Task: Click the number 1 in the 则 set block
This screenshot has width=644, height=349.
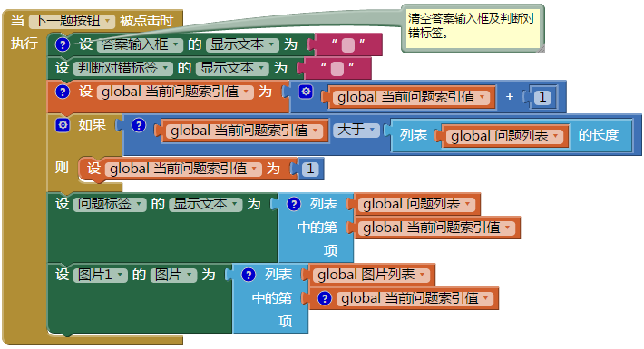Action: click(310, 169)
